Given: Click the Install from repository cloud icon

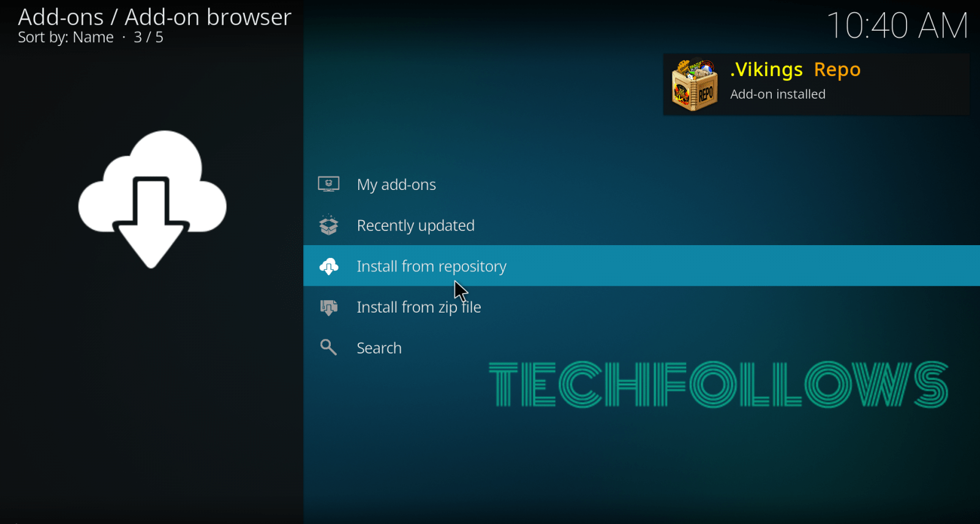Looking at the screenshot, I should tap(329, 266).
